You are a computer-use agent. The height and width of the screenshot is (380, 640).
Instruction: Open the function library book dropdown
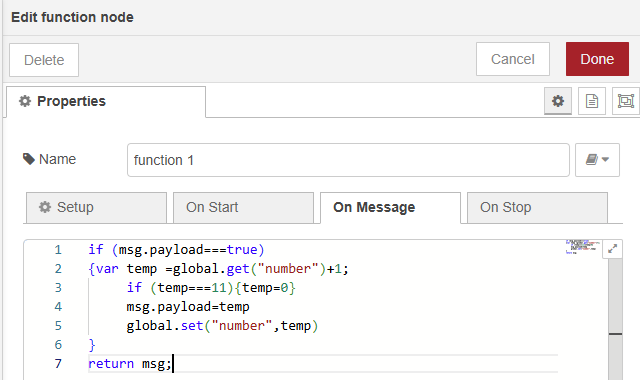pos(597,160)
